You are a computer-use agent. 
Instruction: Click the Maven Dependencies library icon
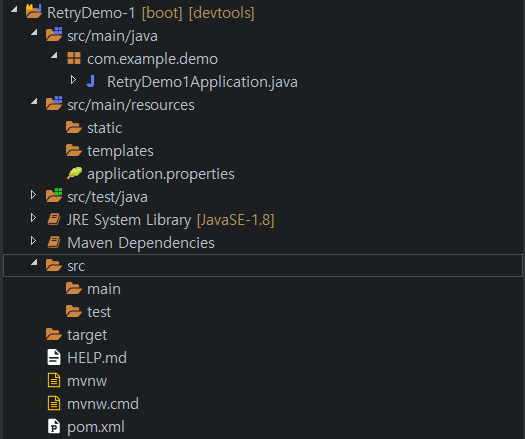coord(54,242)
